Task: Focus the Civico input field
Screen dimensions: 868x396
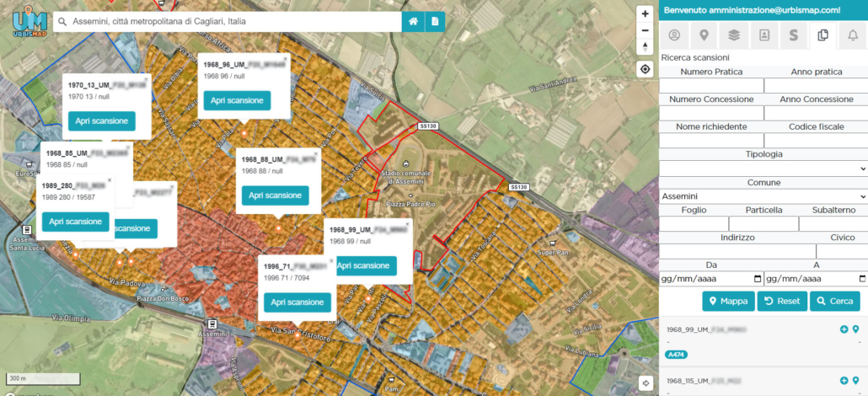Action: point(842,251)
